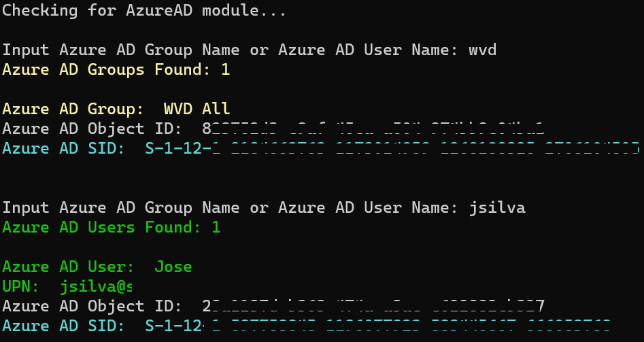
Task: Select the 'Azure AD User: Jose' line
Action: pyautogui.click(x=97, y=267)
